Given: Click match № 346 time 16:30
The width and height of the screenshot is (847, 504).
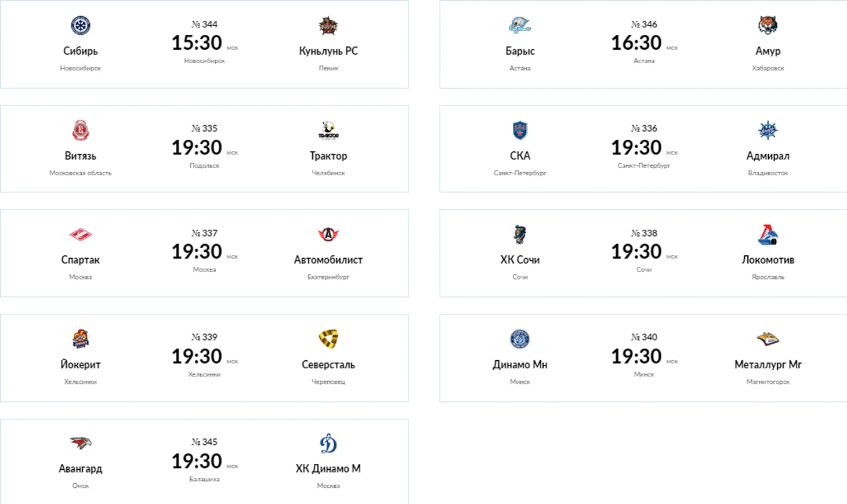Looking at the screenshot, I should pyautogui.click(x=636, y=43).
